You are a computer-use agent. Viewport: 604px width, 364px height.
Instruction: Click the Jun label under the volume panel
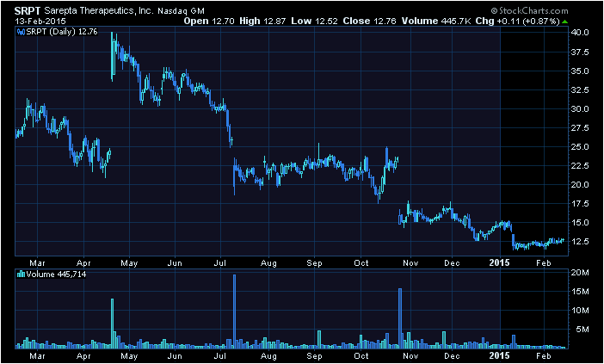tap(175, 356)
